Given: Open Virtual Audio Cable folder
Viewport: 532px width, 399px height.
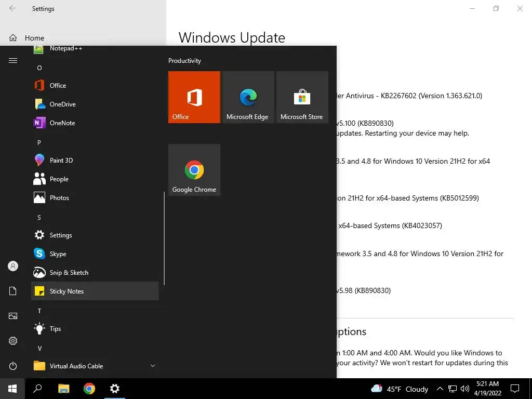Looking at the screenshot, I should 95,366.
